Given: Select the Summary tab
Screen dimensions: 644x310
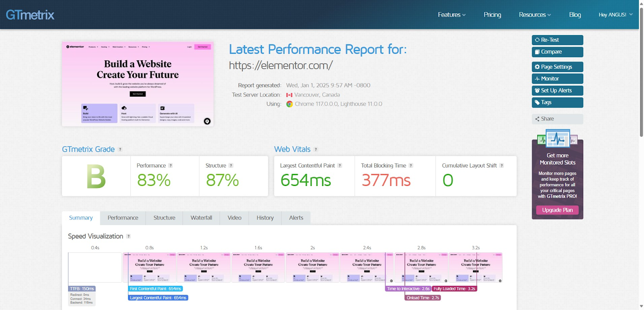Looking at the screenshot, I should [81, 218].
